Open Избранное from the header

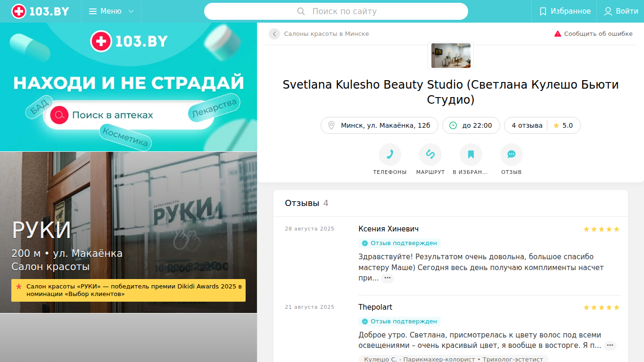[565, 11]
